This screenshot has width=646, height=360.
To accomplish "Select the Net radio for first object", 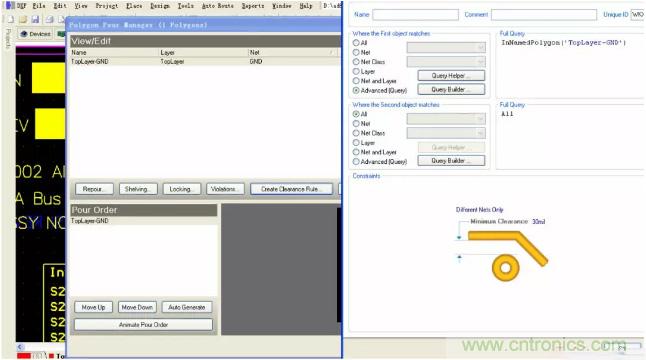I will click(356, 52).
